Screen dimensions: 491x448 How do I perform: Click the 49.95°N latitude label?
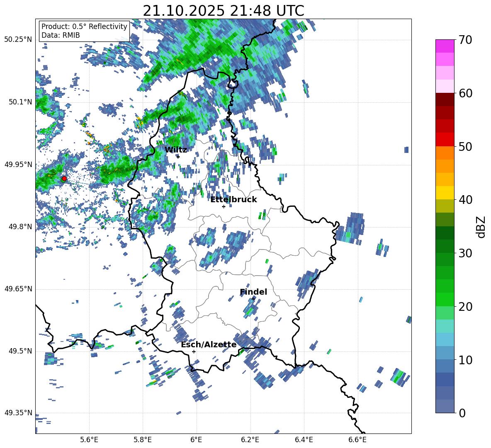click(18, 165)
